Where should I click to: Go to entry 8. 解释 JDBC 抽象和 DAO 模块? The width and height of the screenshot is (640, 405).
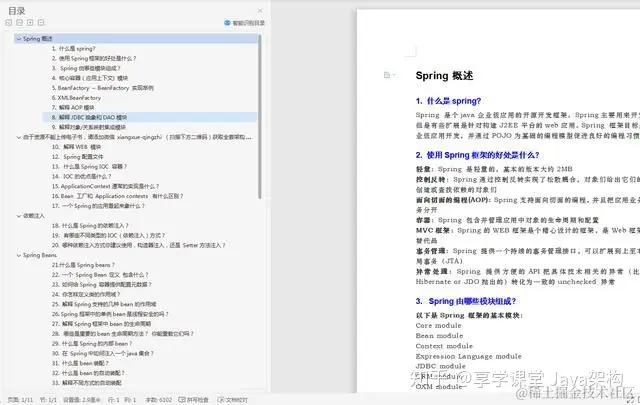pos(89,117)
